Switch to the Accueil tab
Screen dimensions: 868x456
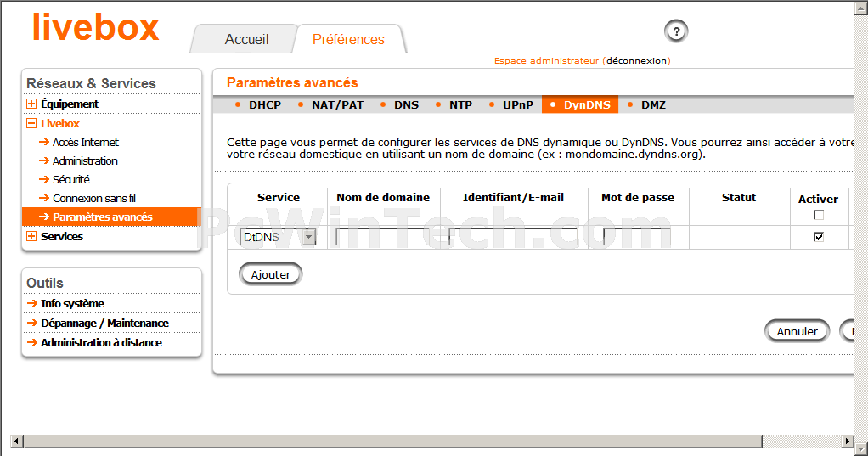click(246, 39)
